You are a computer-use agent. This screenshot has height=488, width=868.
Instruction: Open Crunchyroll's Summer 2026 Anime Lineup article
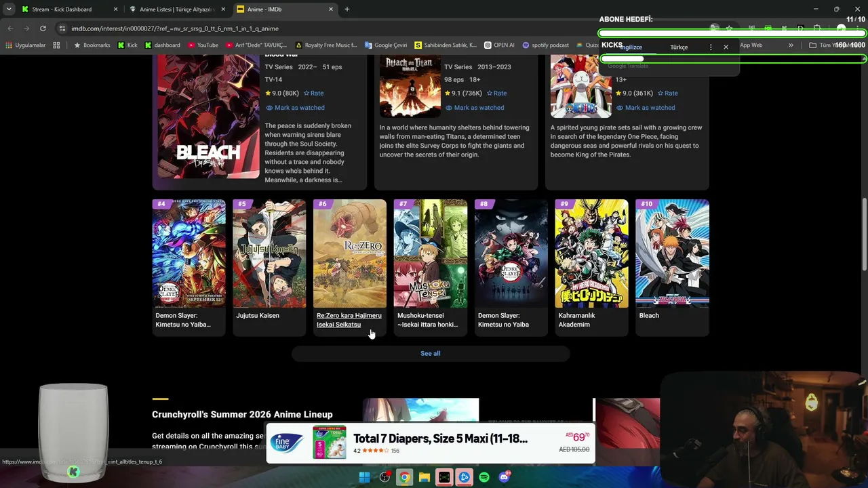[242, 414]
